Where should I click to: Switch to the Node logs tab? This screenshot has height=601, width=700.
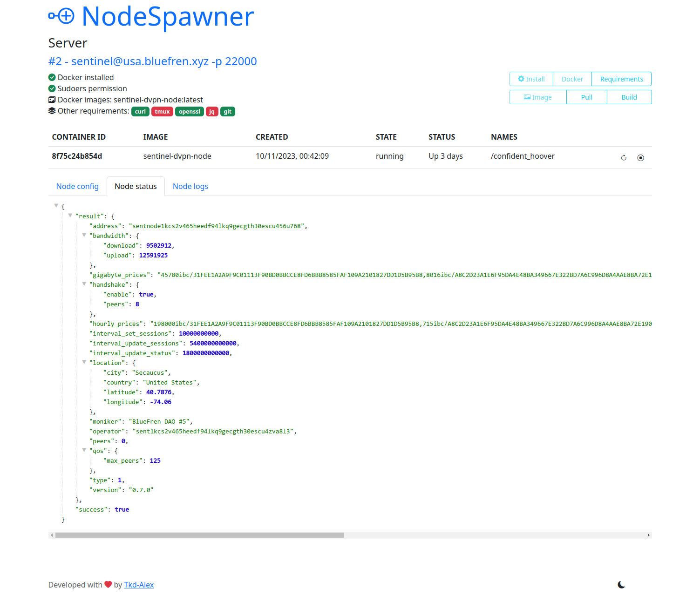coord(190,186)
